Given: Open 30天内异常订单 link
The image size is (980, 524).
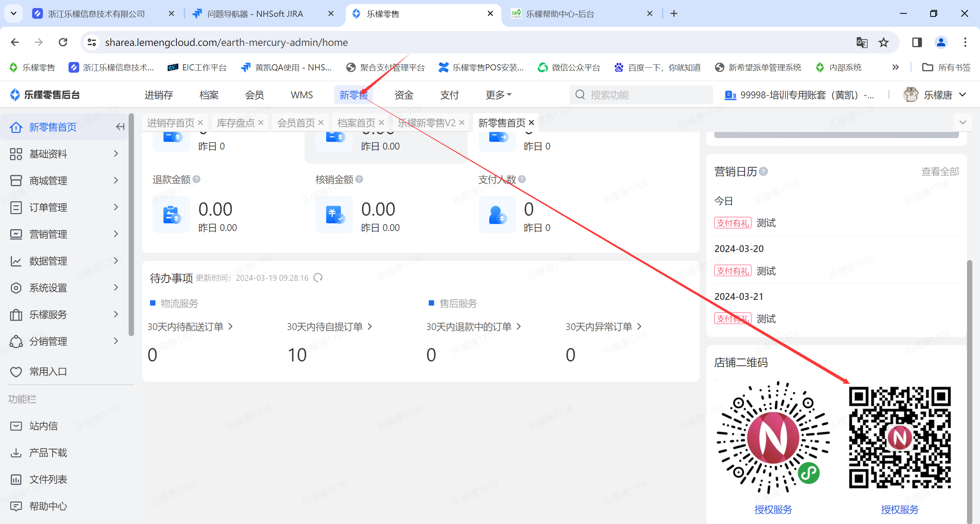Looking at the screenshot, I should click(603, 327).
